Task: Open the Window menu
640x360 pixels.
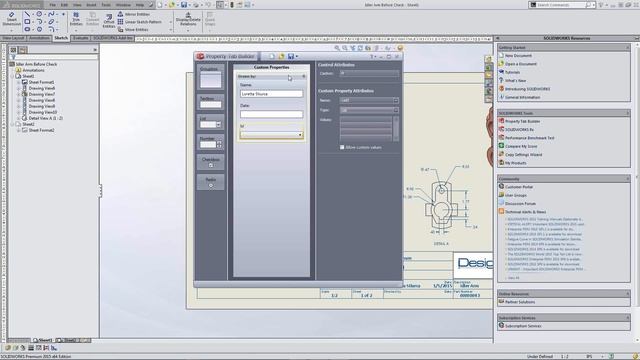Action: 123,5
